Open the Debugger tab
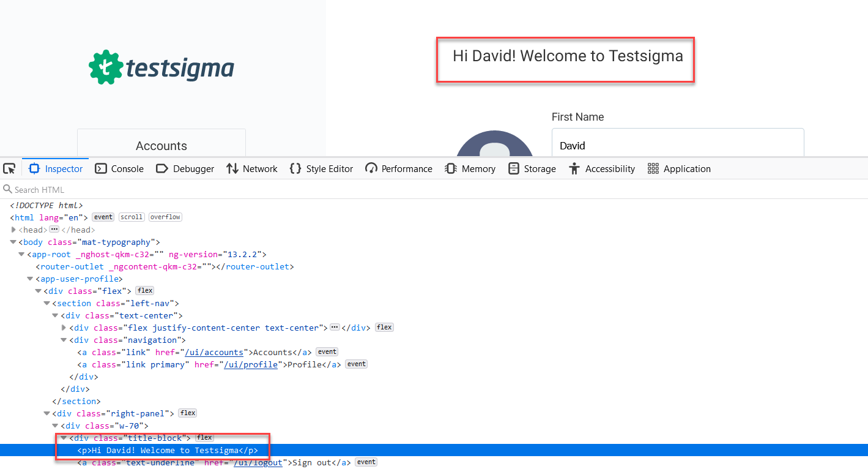The height and width of the screenshot is (469, 868). tap(185, 168)
